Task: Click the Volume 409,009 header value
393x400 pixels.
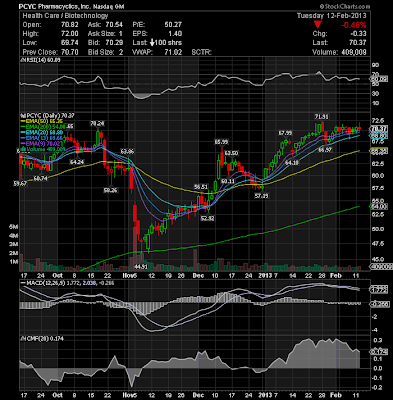Action: coord(354,52)
